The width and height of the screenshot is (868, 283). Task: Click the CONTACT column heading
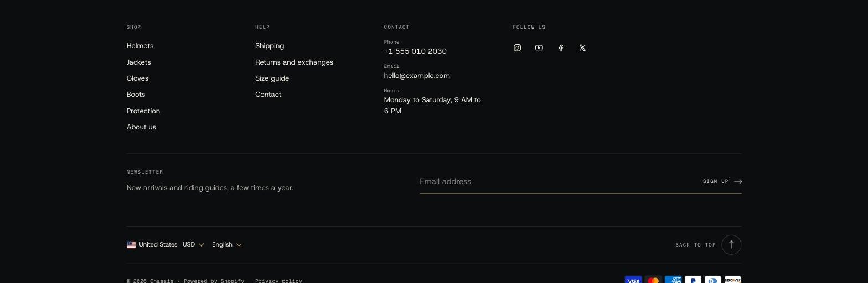tap(397, 27)
